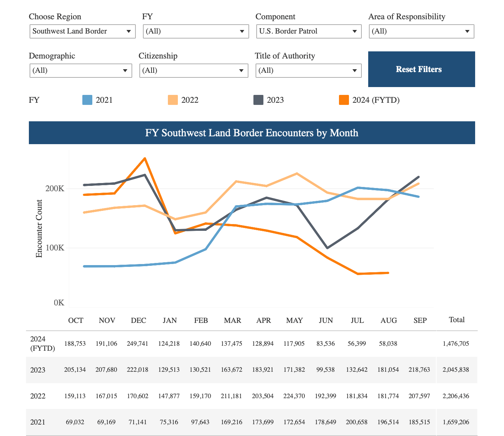Viewport: 504px width, 436px height.
Task: Click the 183,921 cell for April 2023
Action: pyautogui.click(x=263, y=370)
